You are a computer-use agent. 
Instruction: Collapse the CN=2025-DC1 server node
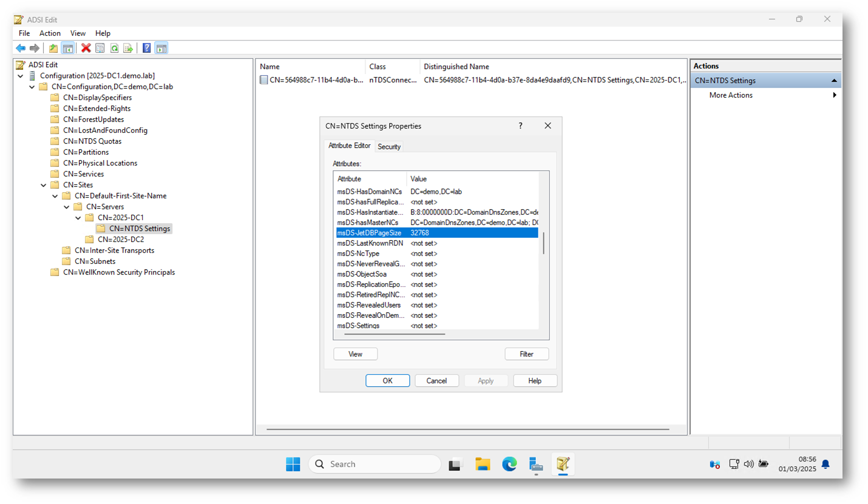[x=78, y=218]
